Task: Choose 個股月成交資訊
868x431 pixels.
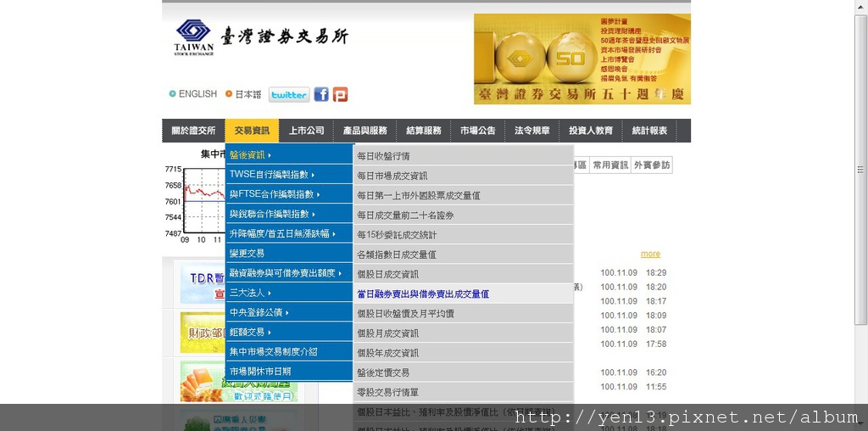Action: 464,333
